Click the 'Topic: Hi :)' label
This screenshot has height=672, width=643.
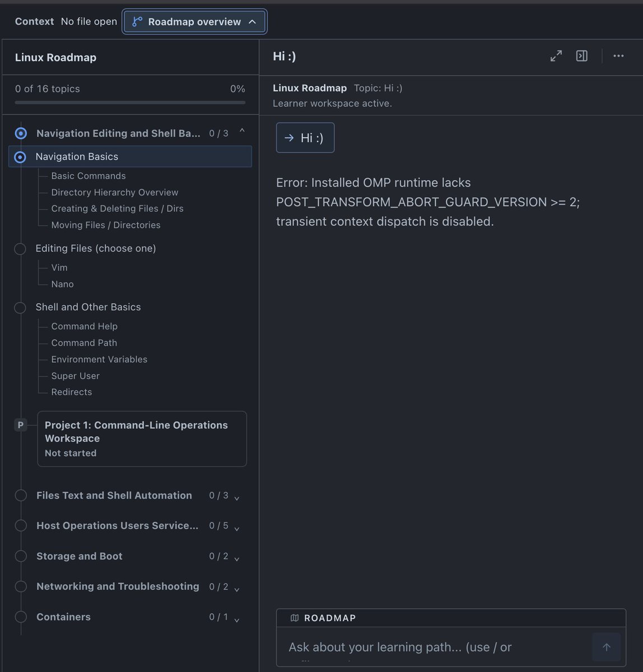click(378, 88)
